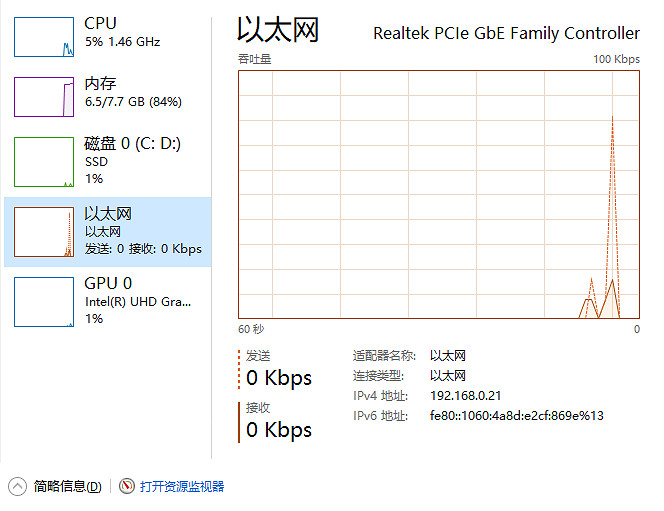The width and height of the screenshot is (664, 511).
Task: Click the 简略信息 collapse arrow icon
Action: tap(18, 487)
